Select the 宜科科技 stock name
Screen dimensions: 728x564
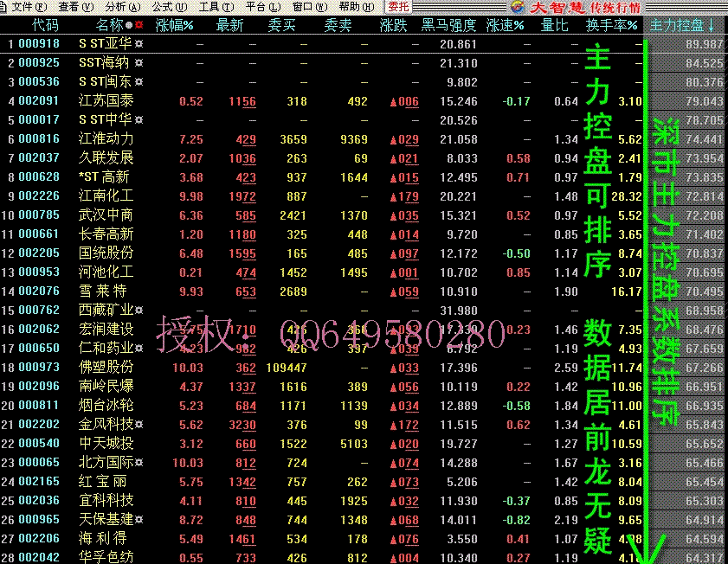click(106, 500)
